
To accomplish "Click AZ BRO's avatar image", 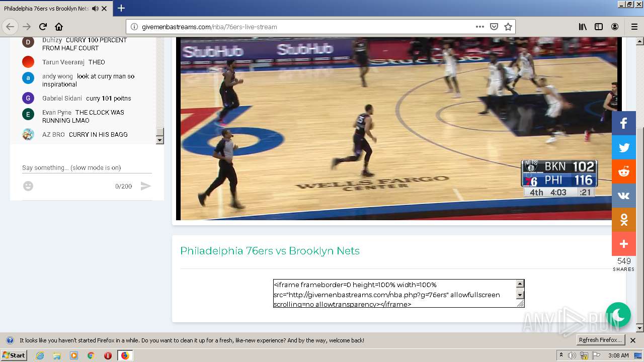I will tap(28, 134).
